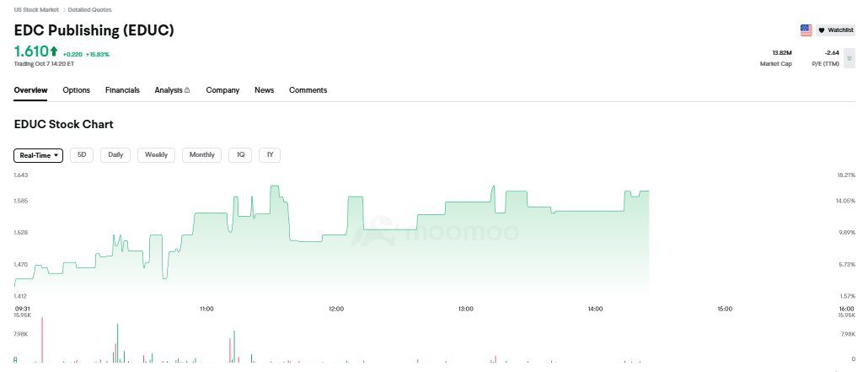Click the 13.82M Market Cap value
The image size is (868, 372).
coord(782,52)
